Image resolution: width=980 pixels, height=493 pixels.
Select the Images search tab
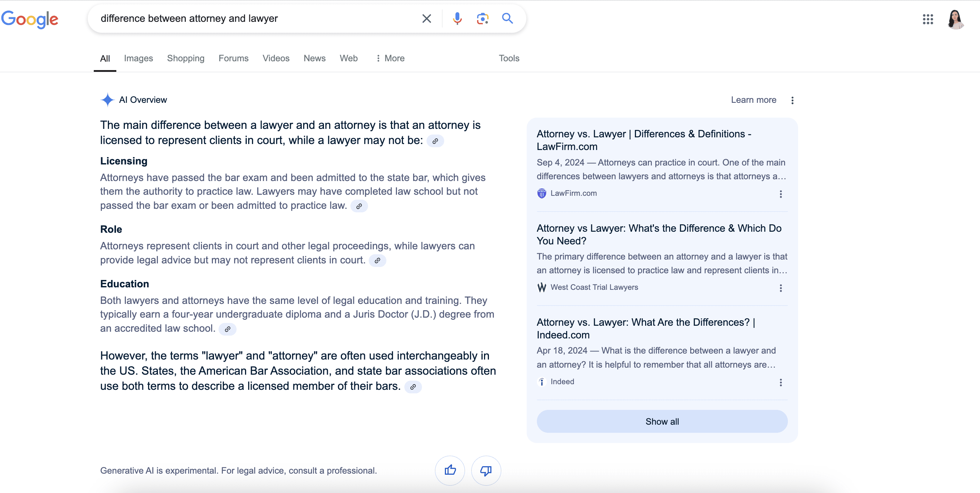pyautogui.click(x=139, y=58)
